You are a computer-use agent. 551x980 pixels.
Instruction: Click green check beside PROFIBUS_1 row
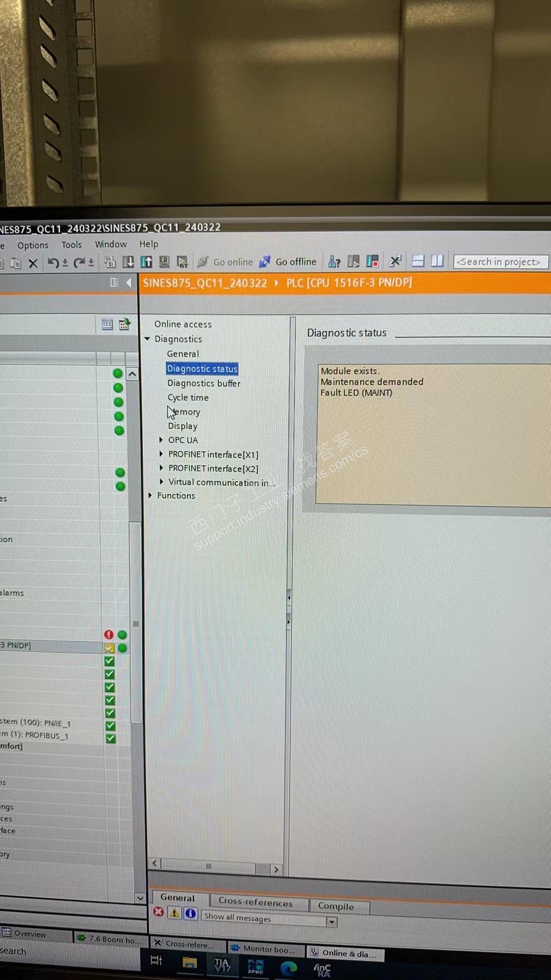tap(111, 738)
